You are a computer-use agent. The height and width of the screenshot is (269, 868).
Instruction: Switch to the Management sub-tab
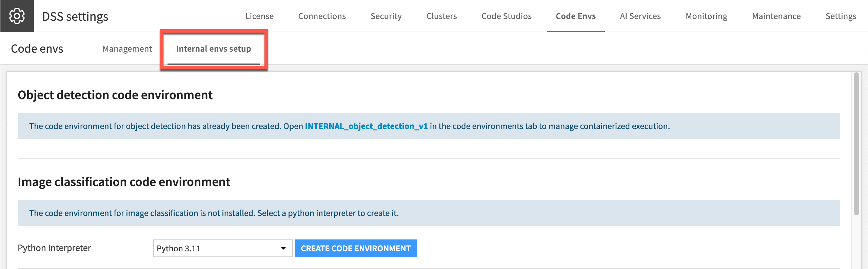point(127,49)
